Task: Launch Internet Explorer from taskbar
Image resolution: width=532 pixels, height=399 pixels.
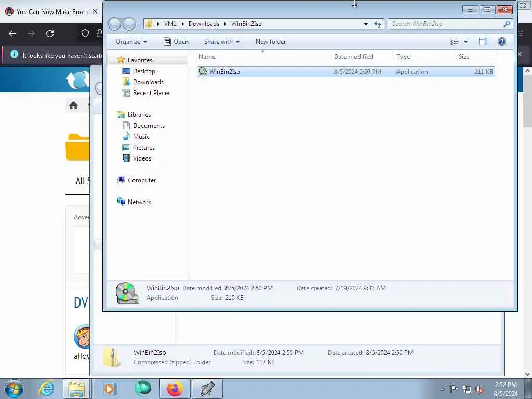Action: (x=46, y=389)
